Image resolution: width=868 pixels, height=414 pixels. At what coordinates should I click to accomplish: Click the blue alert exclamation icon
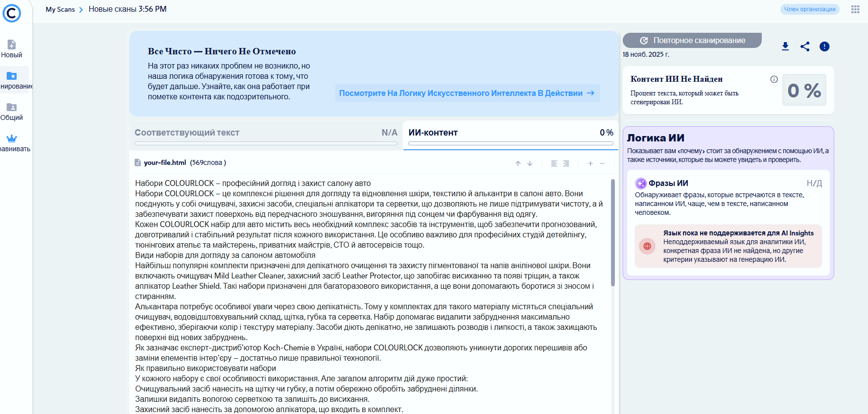824,46
